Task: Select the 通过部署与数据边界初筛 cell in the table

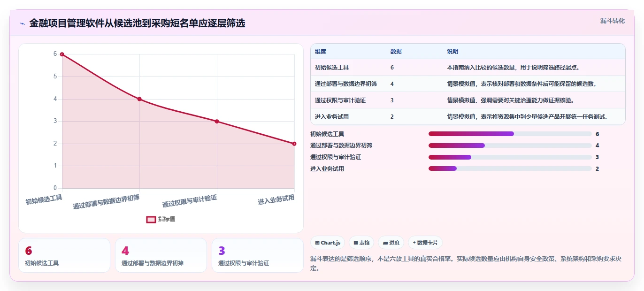Action: click(x=346, y=84)
